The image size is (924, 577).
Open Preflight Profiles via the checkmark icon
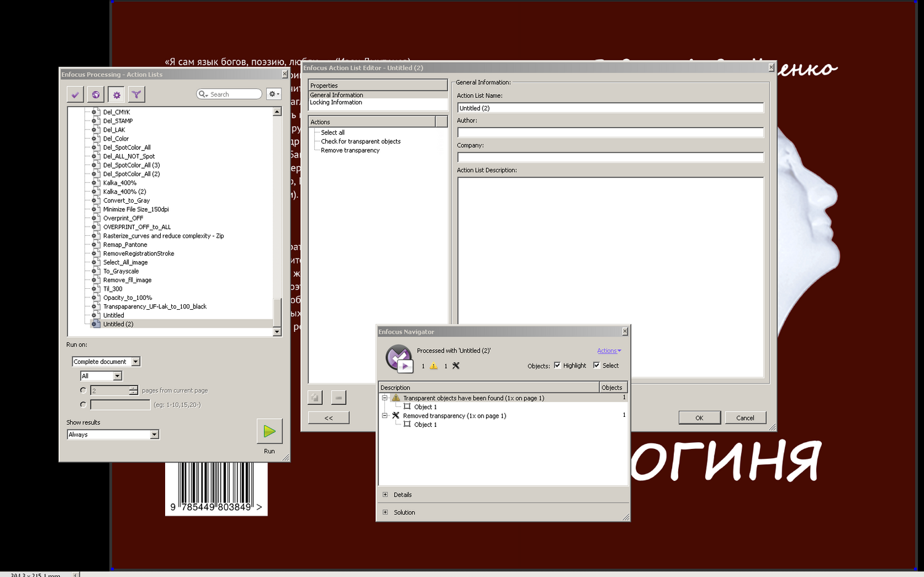[x=75, y=94]
